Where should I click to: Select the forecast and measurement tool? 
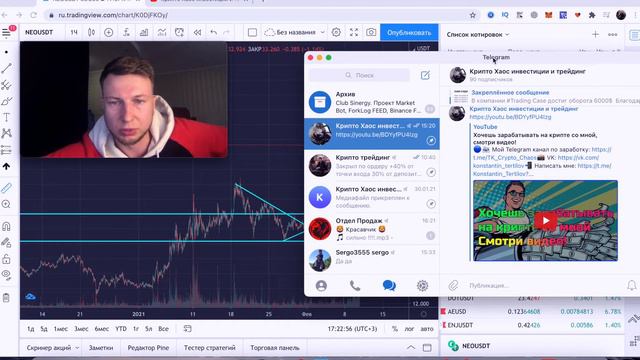pos(6,150)
